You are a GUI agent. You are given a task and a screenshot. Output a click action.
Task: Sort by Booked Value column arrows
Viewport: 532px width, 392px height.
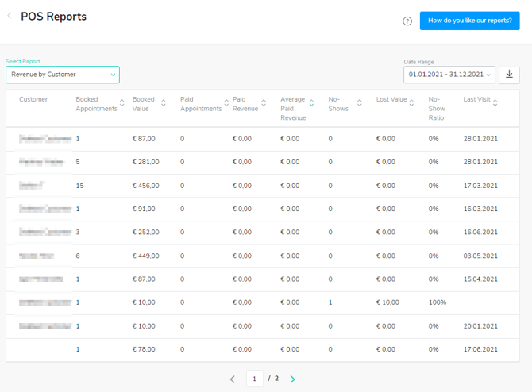(164, 103)
